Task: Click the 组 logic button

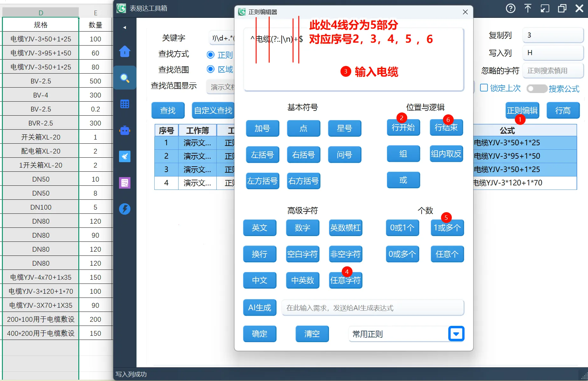Action: (403, 154)
